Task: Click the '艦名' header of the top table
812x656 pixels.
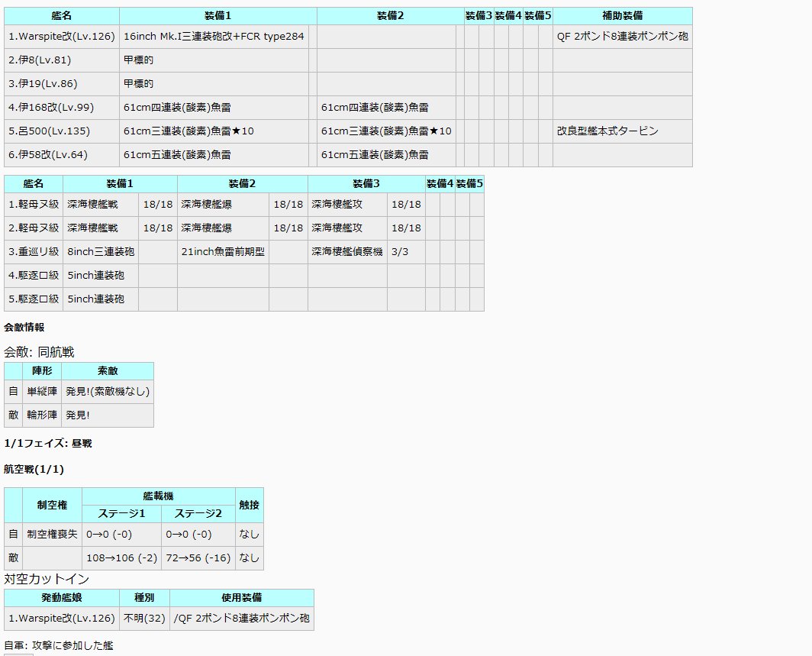Action: click(x=62, y=16)
